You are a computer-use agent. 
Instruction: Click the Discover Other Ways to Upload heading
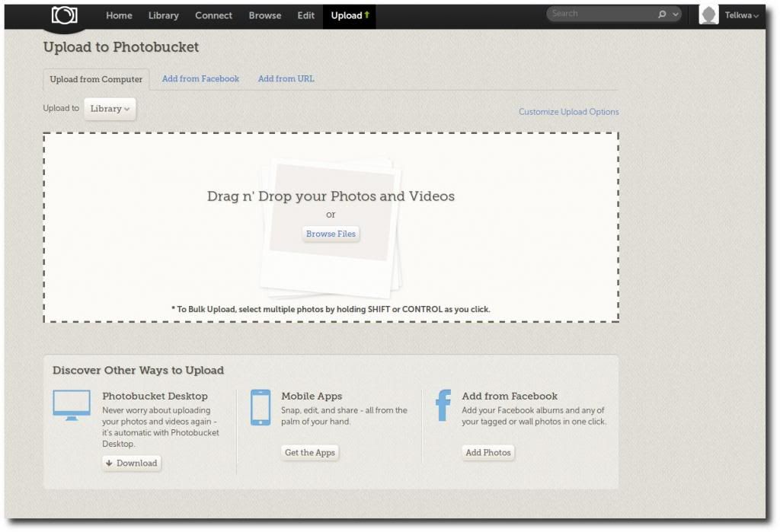point(139,371)
